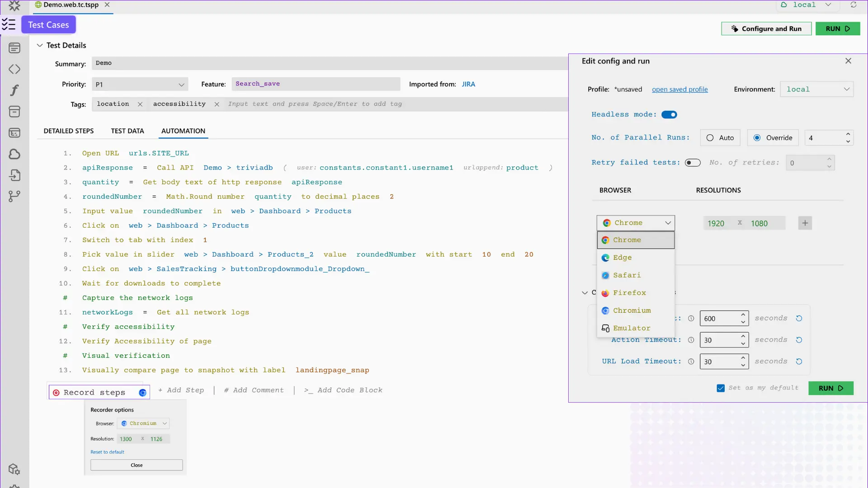The height and width of the screenshot is (488, 868).
Task: Open the git branch panel in sidebar
Action: (15, 196)
